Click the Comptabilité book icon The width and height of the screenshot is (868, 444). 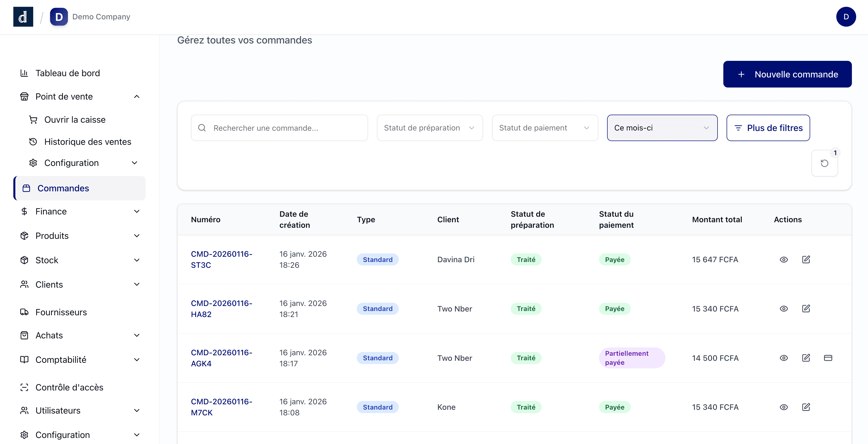[x=24, y=360]
